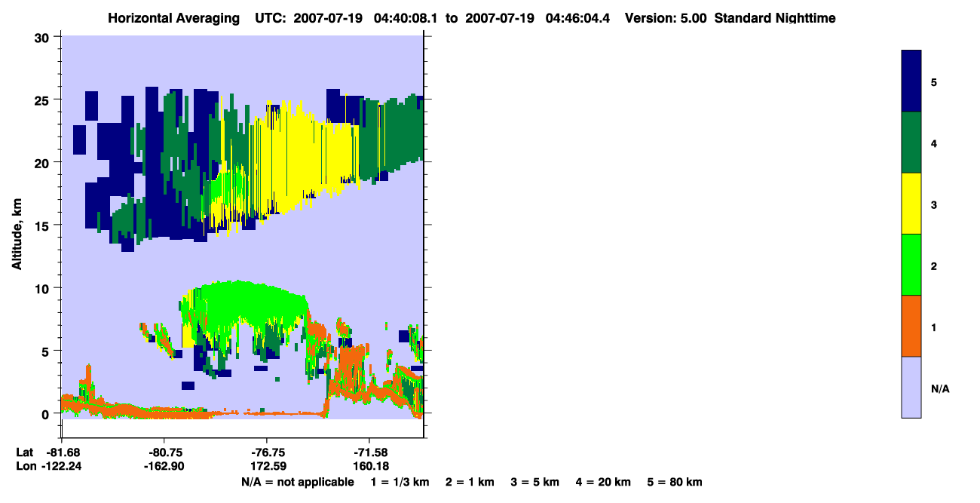Click the legend text '3 = 5 km'
The width and height of the screenshot is (980, 503).
535,482
